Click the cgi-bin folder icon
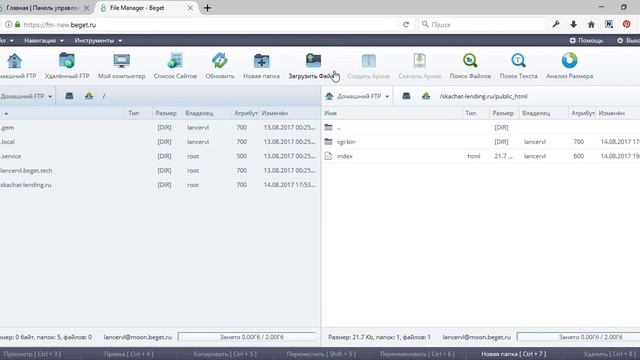This screenshot has width=640, height=360. click(x=329, y=142)
